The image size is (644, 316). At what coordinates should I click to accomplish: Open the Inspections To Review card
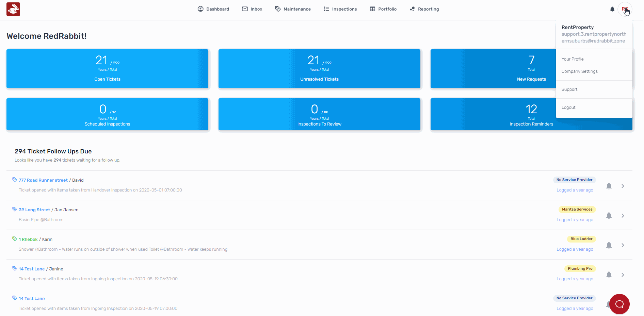[319, 114]
